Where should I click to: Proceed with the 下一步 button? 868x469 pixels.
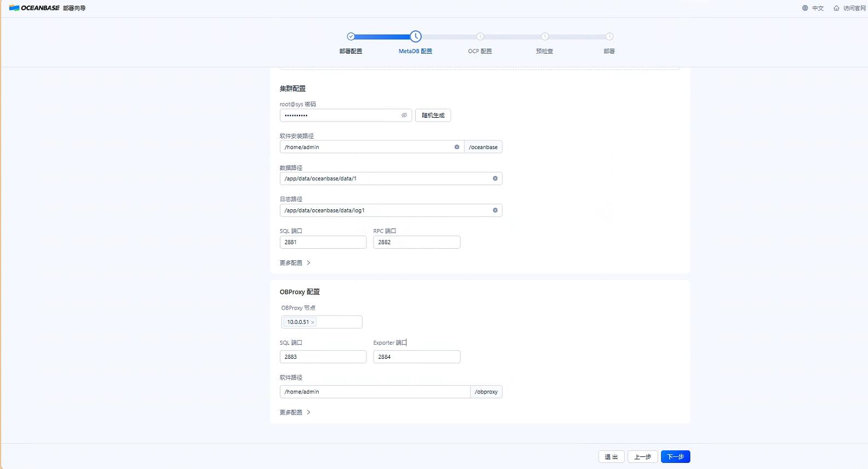coord(675,457)
